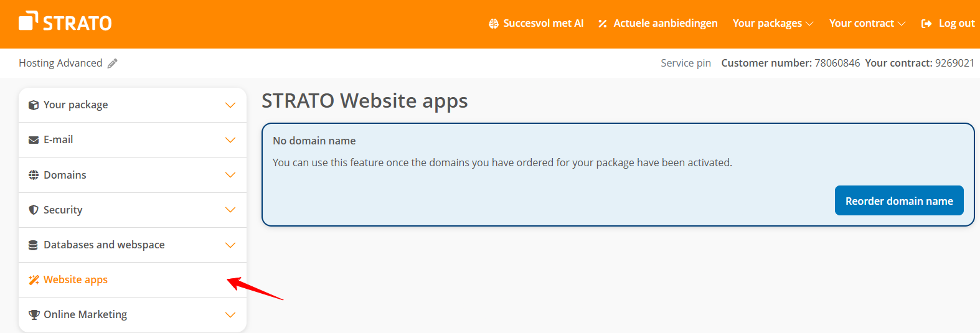Screen dimensions: 980x333
Task: Open the Your packages dropdown menu
Action: tap(773, 24)
